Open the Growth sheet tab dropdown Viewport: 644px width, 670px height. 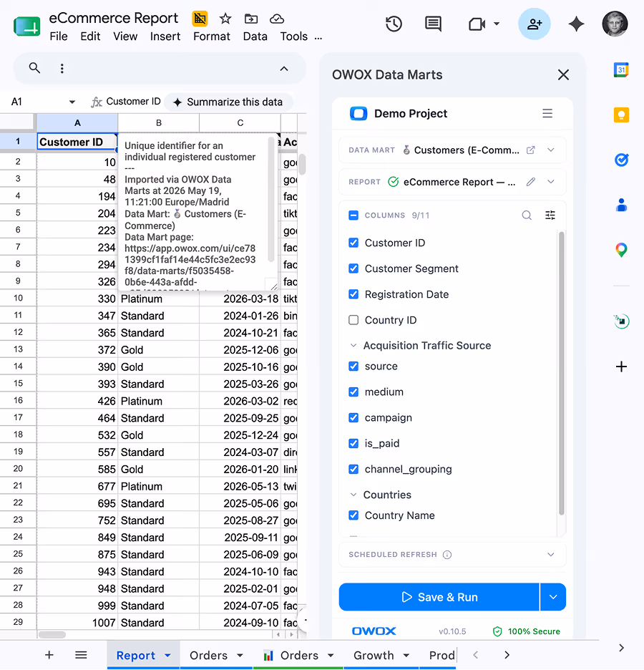point(406,655)
